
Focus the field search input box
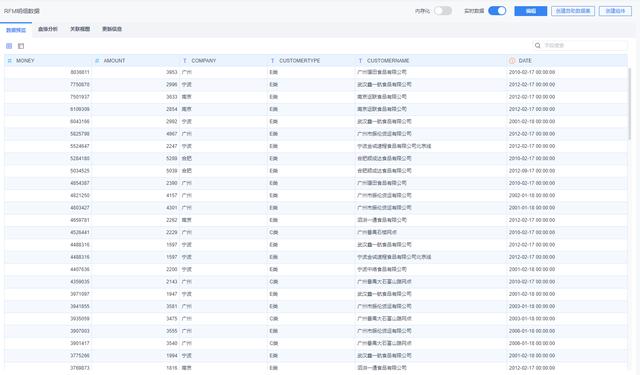pos(580,45)
